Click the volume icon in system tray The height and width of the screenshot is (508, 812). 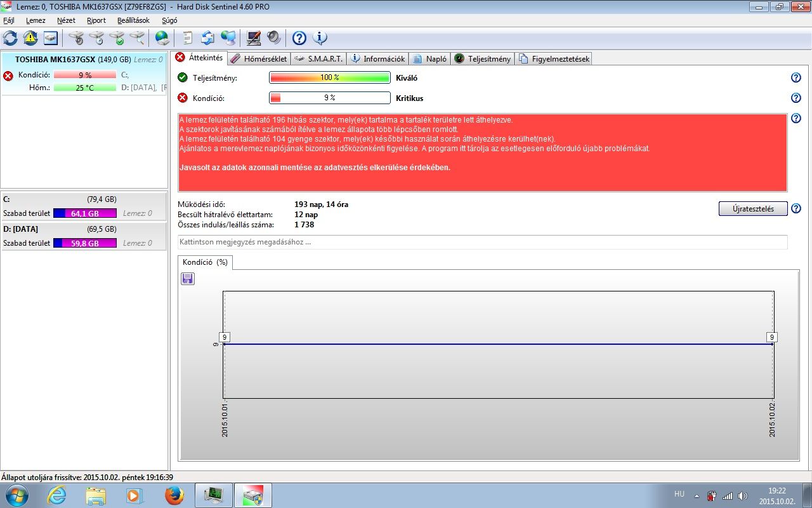(743, 495)
